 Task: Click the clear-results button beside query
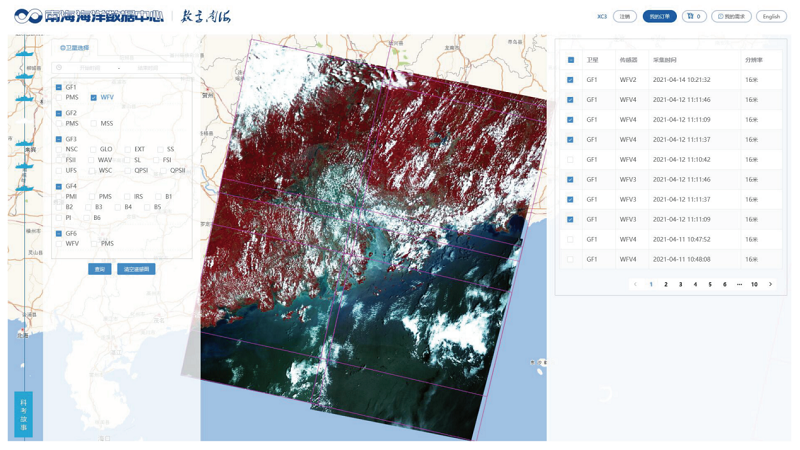click(x=136, y=269)
